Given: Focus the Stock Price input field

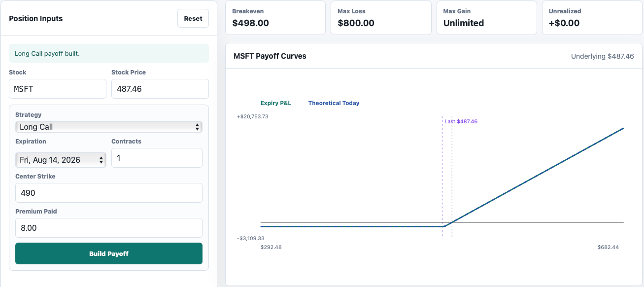Looking at the screenshot, I should pyautogui.click(x=160, y=89).
